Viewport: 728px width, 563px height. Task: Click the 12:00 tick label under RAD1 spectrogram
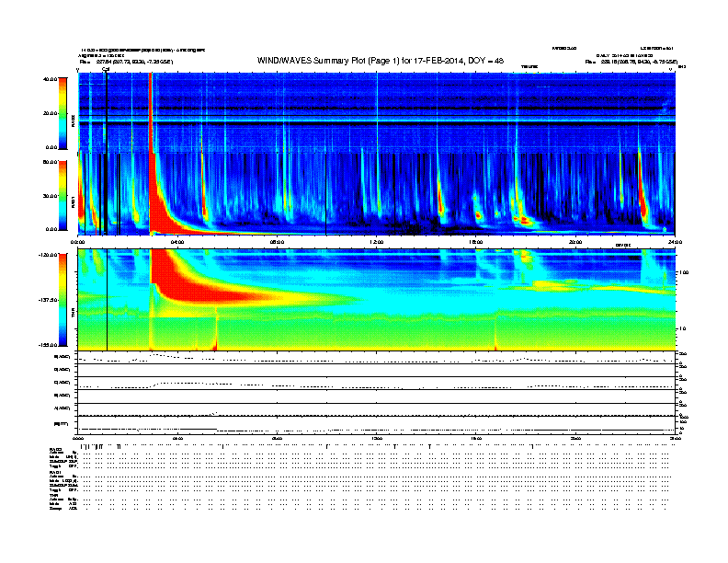[x=377, y=242]
